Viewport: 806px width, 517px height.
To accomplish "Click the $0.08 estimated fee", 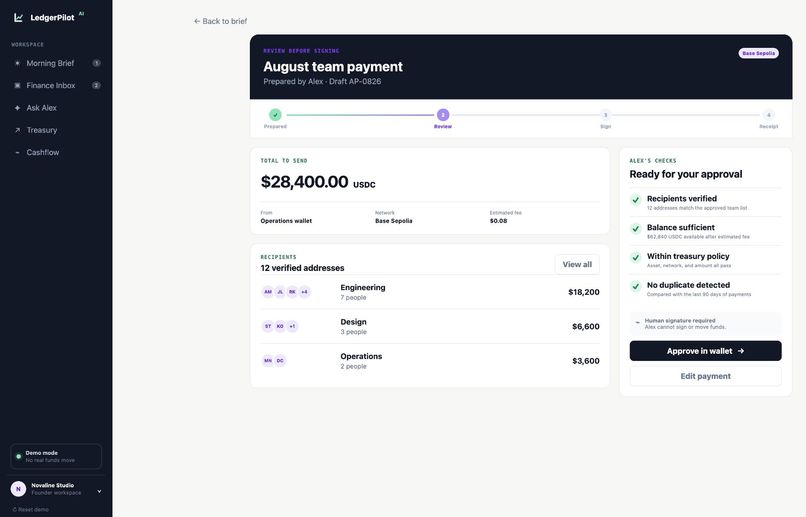I will (x=499, y=221).
